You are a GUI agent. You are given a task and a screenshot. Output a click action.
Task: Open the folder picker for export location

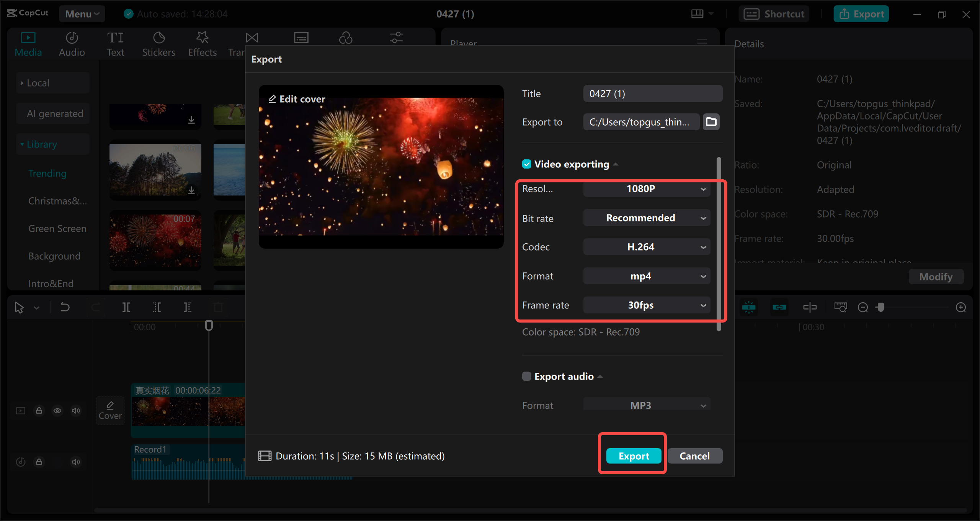tap(711, 121)
